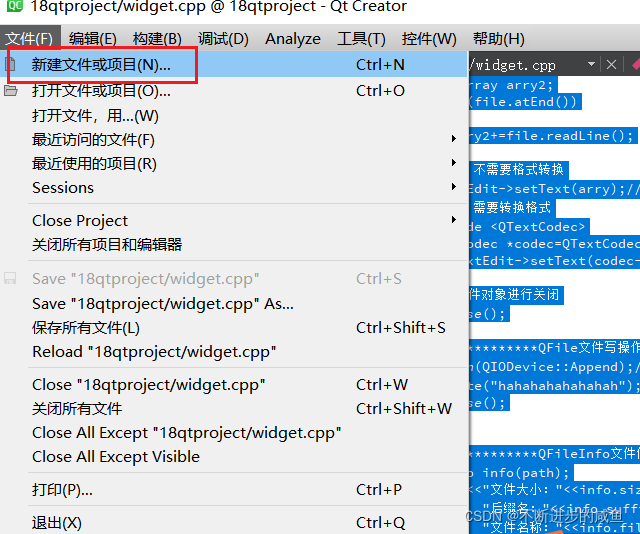Select 关闭所有项目和编辑器
The height and width of the screenshot is (534, 640).
(x=233, y=245)
